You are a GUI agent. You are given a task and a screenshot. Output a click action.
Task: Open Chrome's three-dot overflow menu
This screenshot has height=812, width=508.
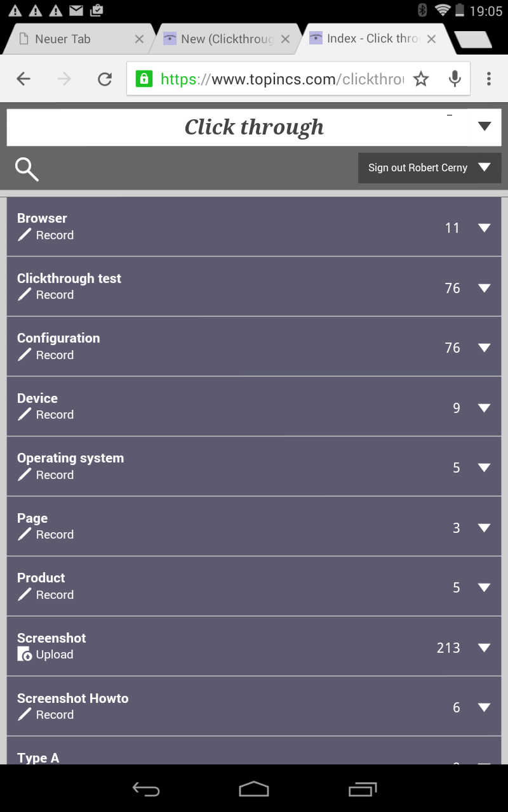coord(488,79)
